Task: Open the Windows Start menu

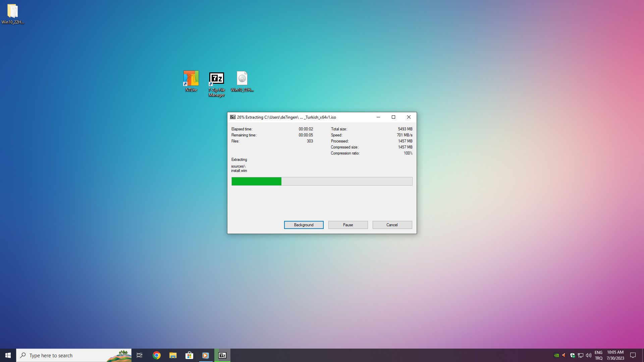Action: [8, 355]
